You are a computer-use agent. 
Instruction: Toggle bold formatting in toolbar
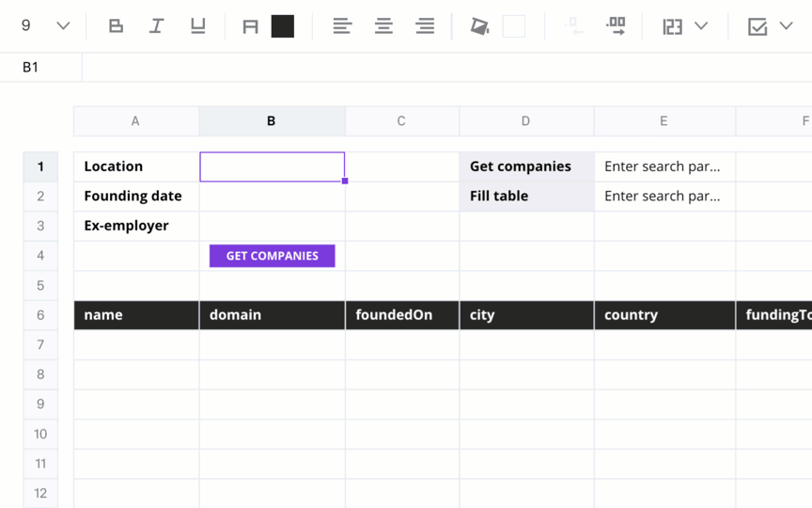click(116, 26)
